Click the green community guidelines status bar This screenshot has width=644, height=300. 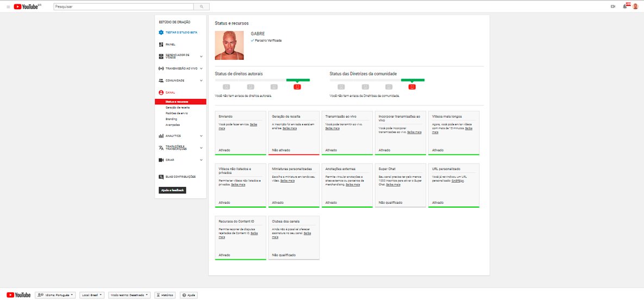click(412, 80)
